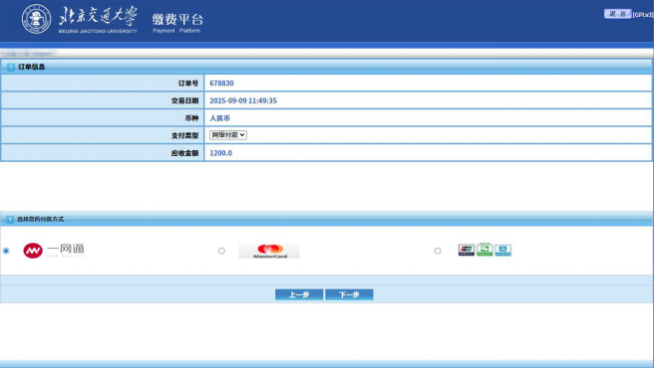Click the 一网通 brand text
Image resolution: width=654 pixels, height=370 pixels.
click(x=66, y=249)
